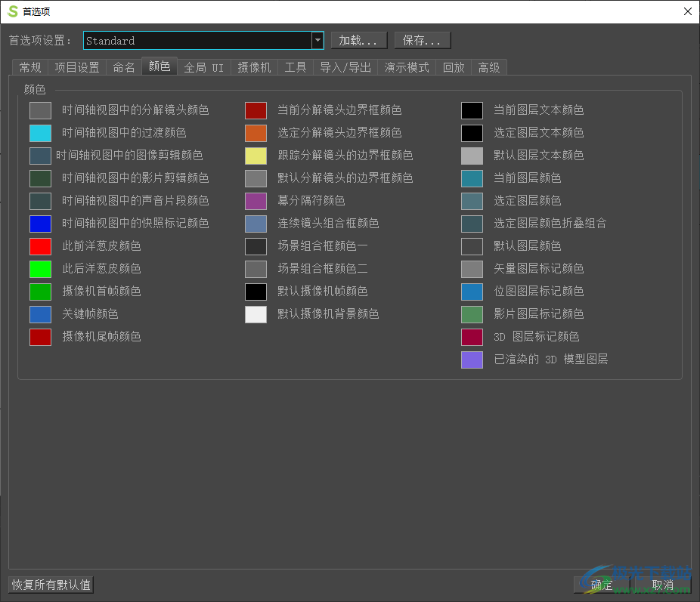Change the cyan 时间轴视图中的过渡颜色 swatch
Screen dimensions: 700x602
point(40,133)
